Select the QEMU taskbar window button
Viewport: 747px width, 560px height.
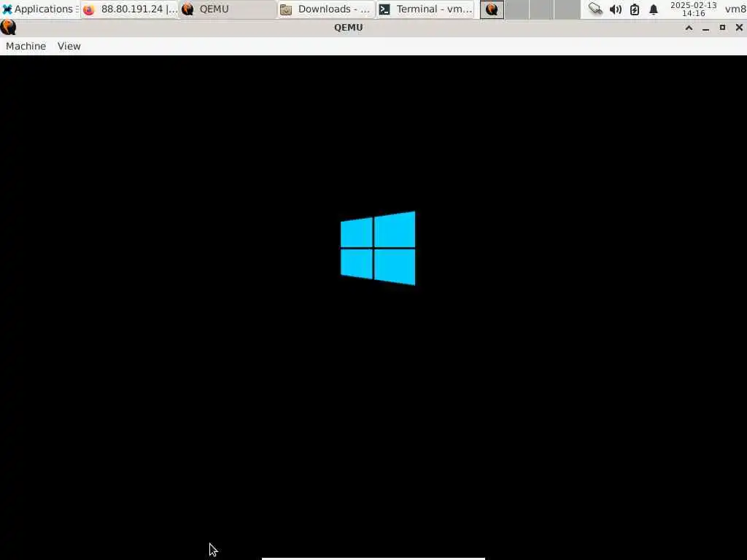pos(228,9)
